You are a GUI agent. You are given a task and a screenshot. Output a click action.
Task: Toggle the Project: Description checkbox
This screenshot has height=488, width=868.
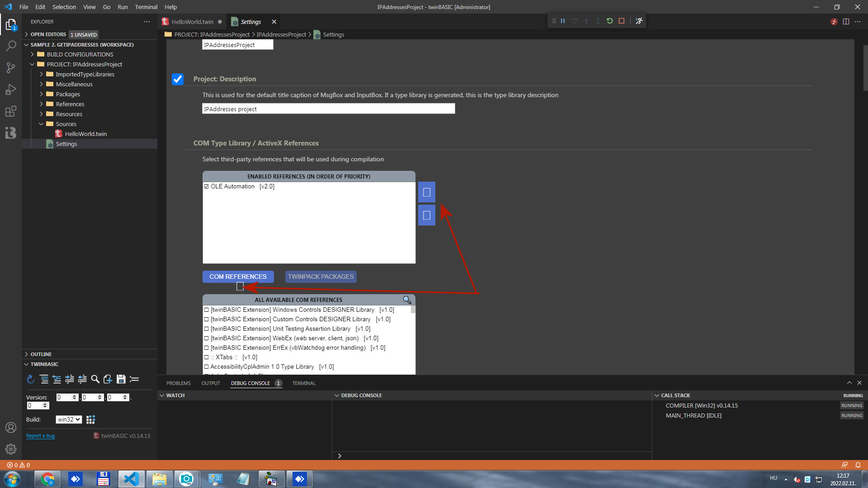[177, 79]
